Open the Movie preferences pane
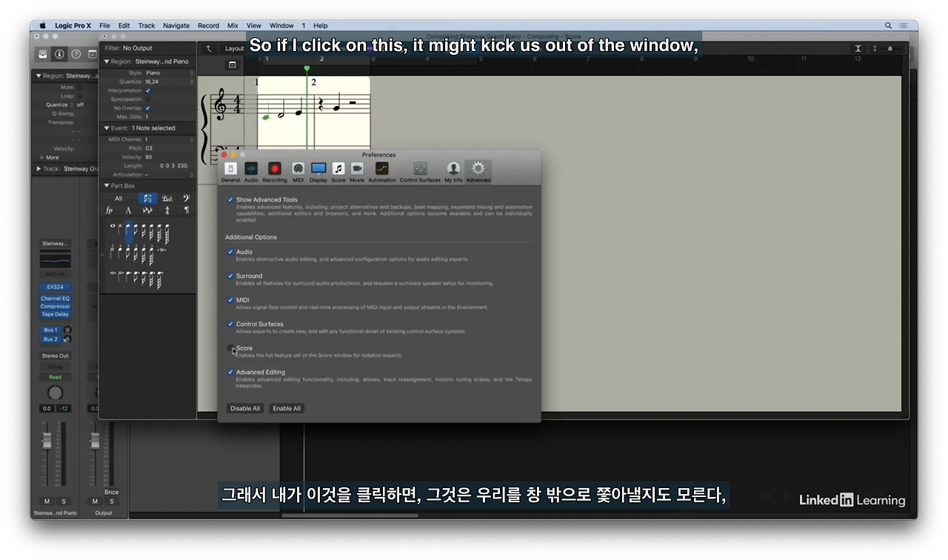The height and width of the screenshot is (560, 948). click(357, 172)
